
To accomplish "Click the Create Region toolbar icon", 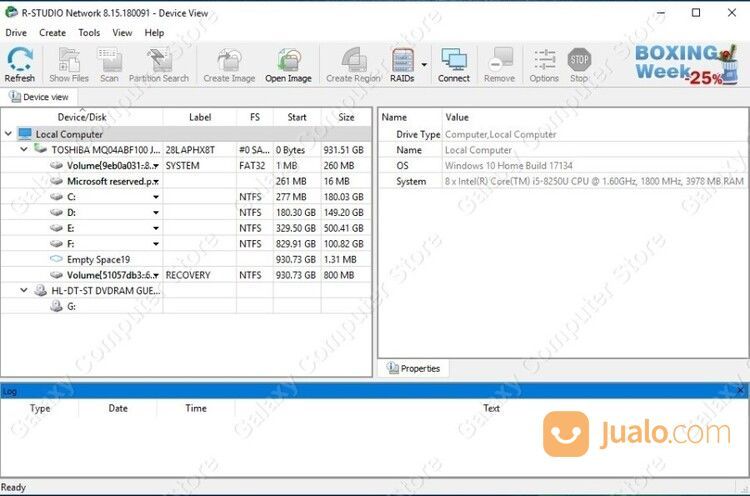I will (x=353, y=64).
